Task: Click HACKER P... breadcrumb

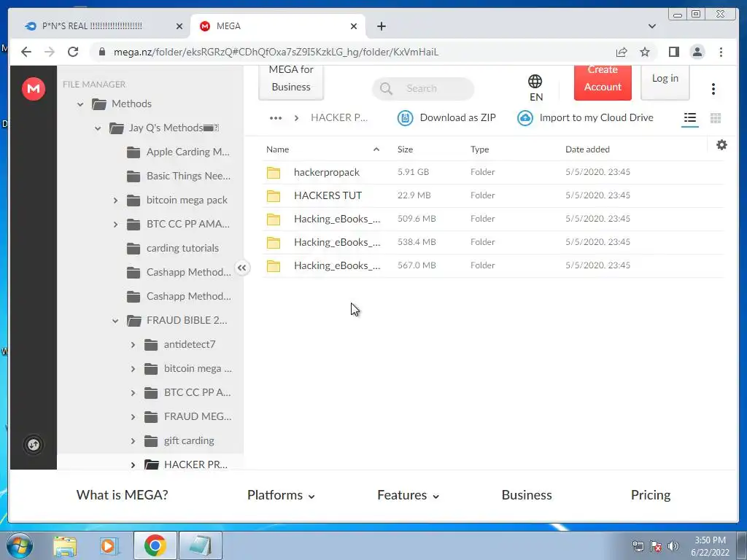Action: click(338, 117)
